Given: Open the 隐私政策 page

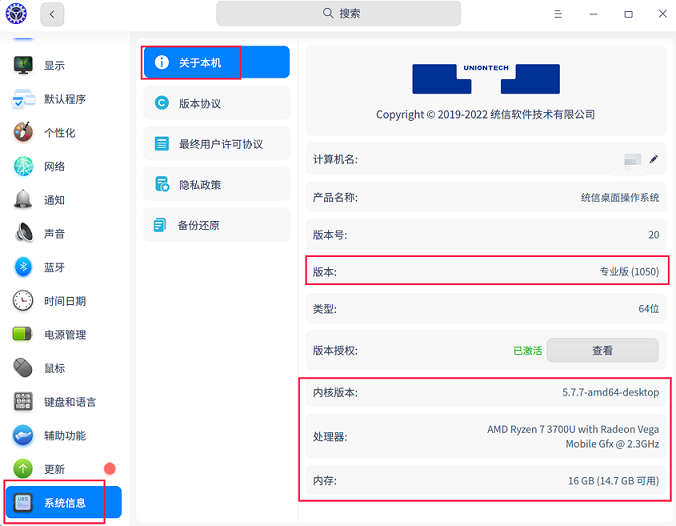Looking at the screenshot, I should pyautogui.click(x=216, y=185).
